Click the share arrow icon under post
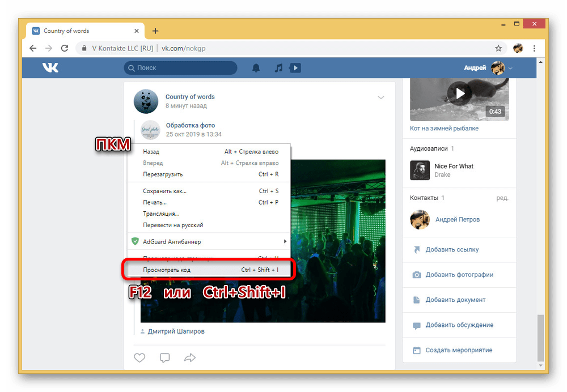 [x=190, y=357]
